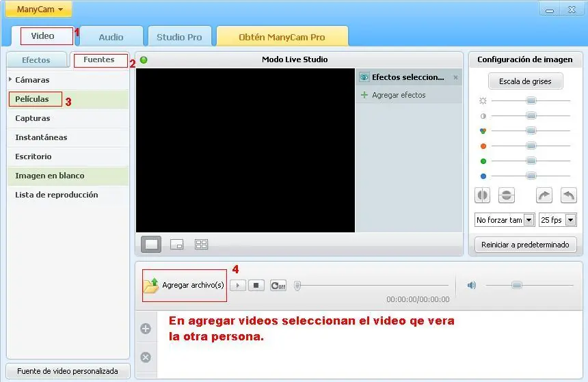This screenshot has width=588, height=382.
Task: Open the Studio Pro tab
Action: click(x=179, y=37)
